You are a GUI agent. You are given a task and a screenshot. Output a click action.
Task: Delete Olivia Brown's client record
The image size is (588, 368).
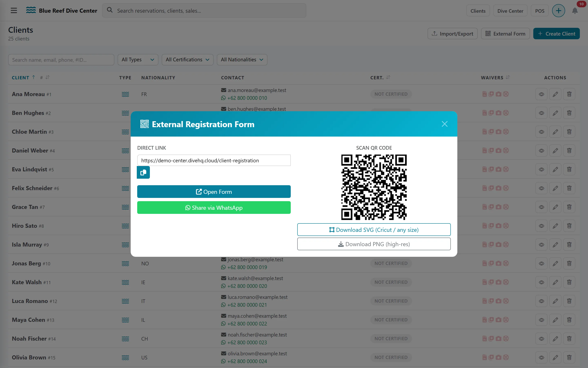coord(569,358)
